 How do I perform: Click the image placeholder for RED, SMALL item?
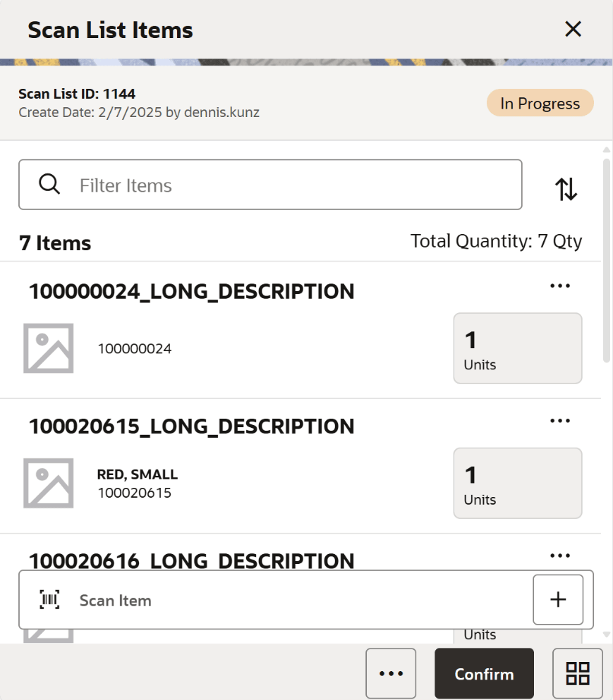49,483
